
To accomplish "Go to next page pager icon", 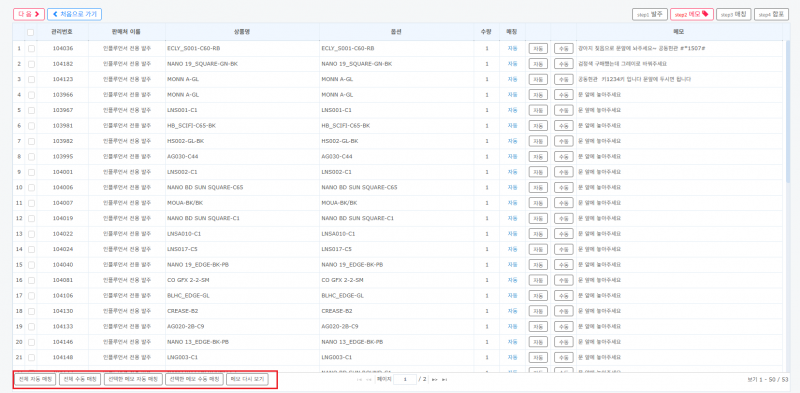I will coord(435,380).
